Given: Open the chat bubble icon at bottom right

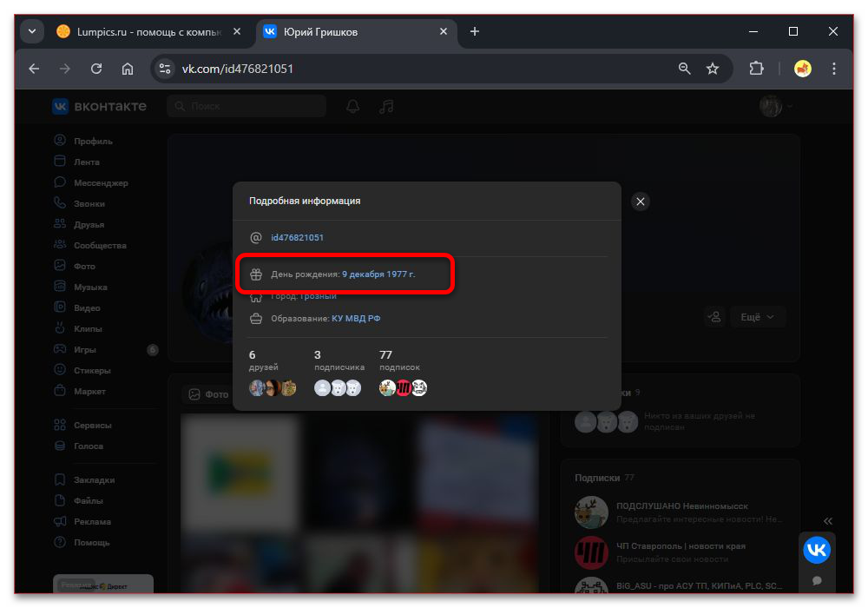Looking at the screenshot, I should [817, 581].
